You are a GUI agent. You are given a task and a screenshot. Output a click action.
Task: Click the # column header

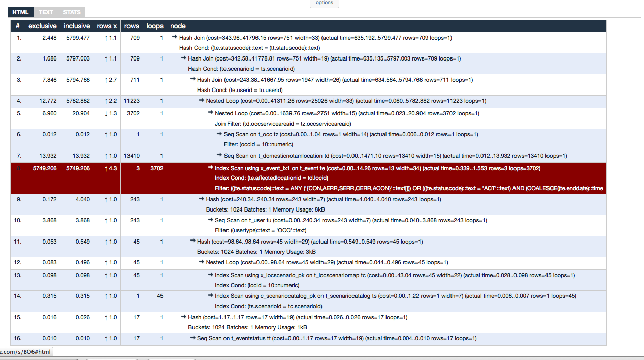point(18,26)
